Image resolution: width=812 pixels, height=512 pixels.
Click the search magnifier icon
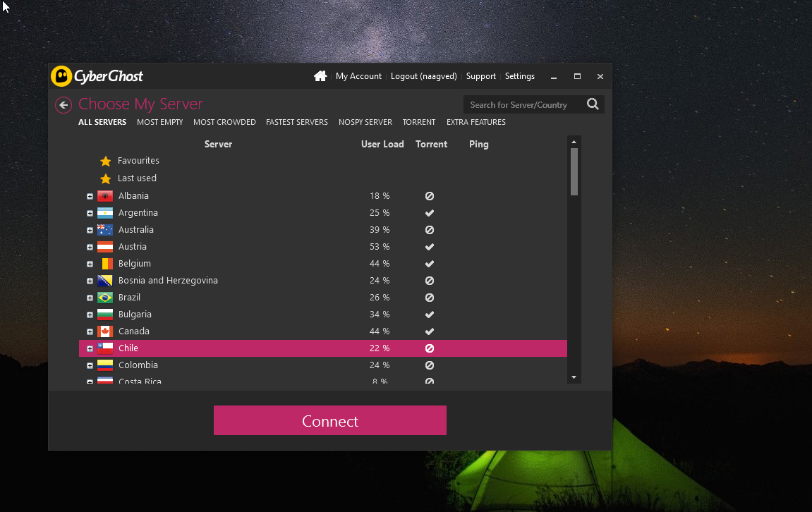(593, 104)
